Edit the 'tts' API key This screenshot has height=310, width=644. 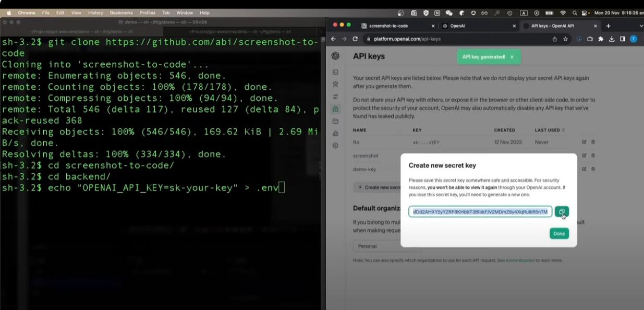(584, 142)
